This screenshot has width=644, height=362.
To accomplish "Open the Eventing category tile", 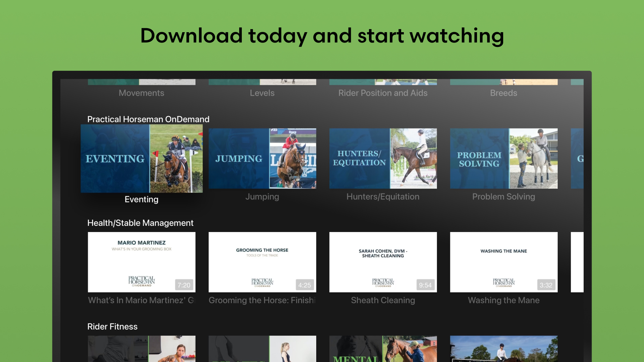I will tap(142, 159).
